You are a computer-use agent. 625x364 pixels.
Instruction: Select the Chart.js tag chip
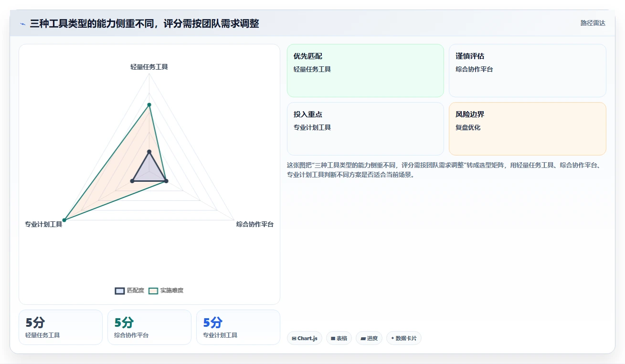[x=305, y=338]
